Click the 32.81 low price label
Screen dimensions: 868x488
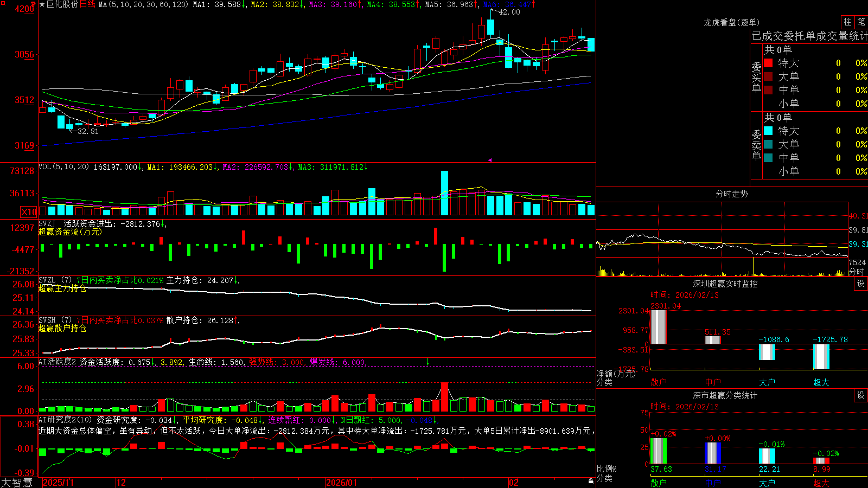(88, 131)
